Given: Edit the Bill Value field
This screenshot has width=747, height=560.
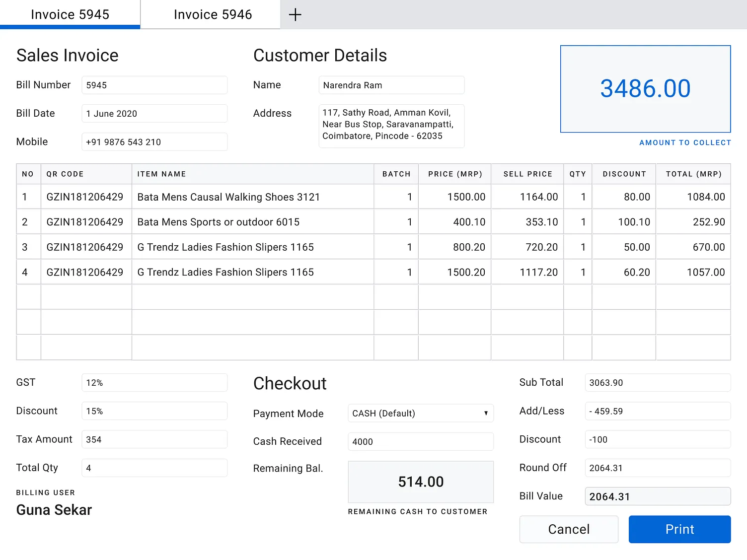Looking at the screenshot, I should tap(658, 496).
